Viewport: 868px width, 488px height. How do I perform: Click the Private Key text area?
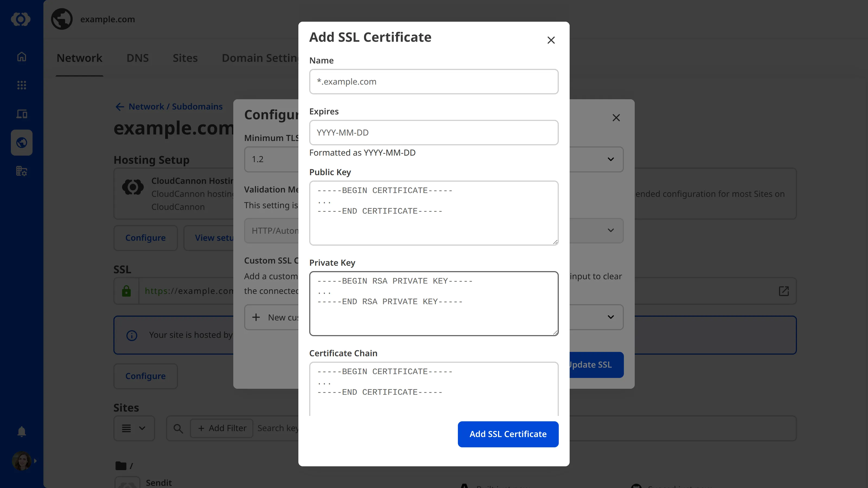click(434, 303)
